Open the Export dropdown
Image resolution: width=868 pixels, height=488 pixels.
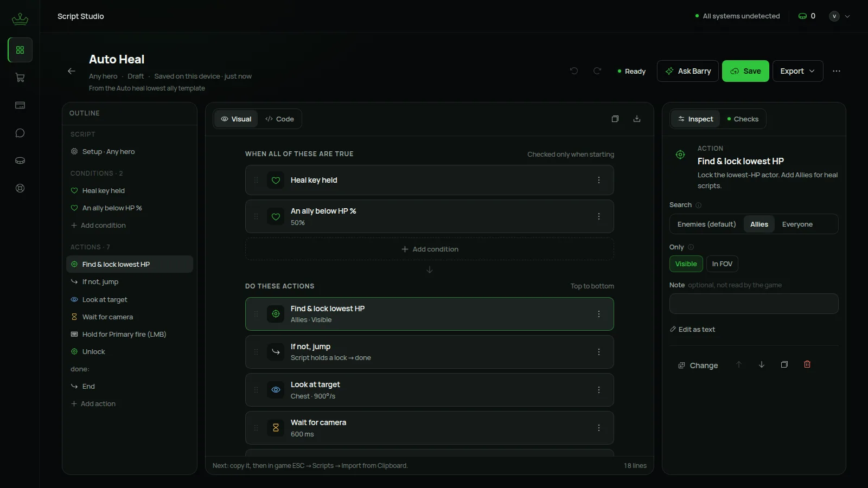797,71
